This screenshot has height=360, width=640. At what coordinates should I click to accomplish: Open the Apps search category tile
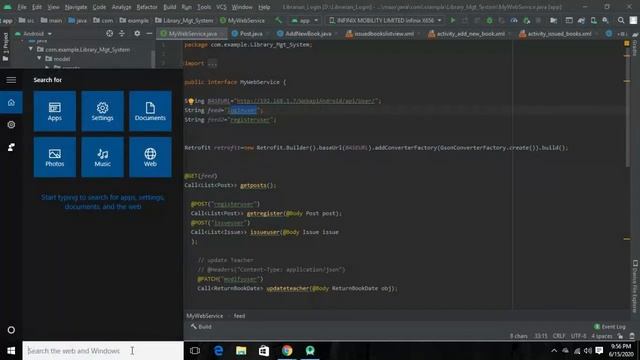55,111
